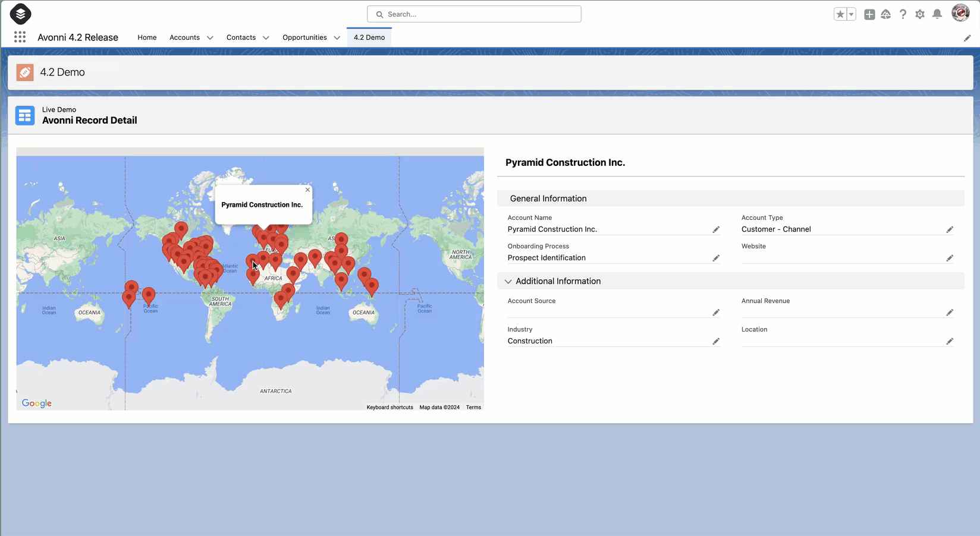
Task: Click the Account Type edit pencil
Action: click(x=950, y=229)
